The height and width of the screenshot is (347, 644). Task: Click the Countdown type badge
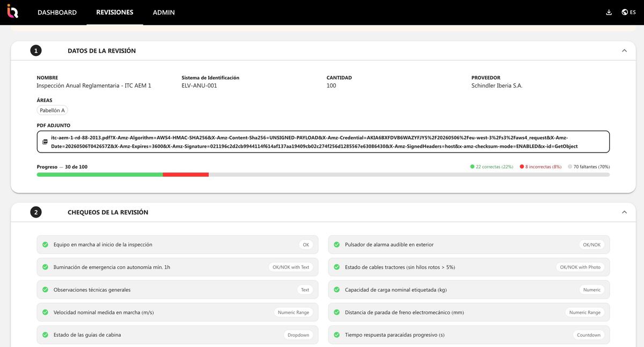589,335
